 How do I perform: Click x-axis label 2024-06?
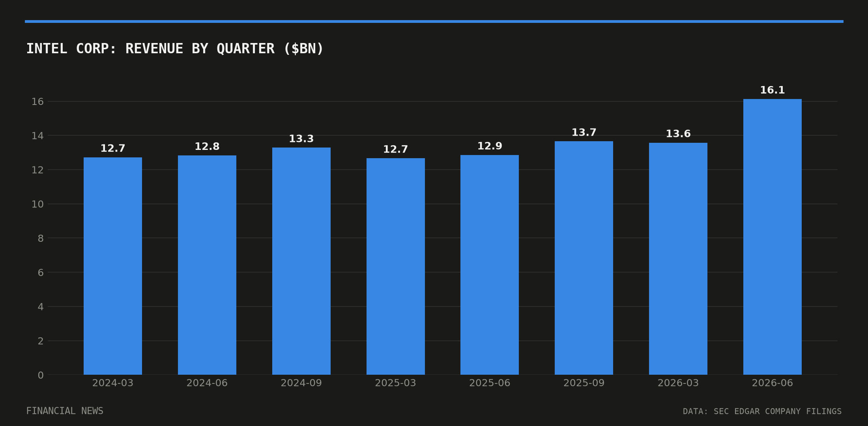tap(207, 383)
